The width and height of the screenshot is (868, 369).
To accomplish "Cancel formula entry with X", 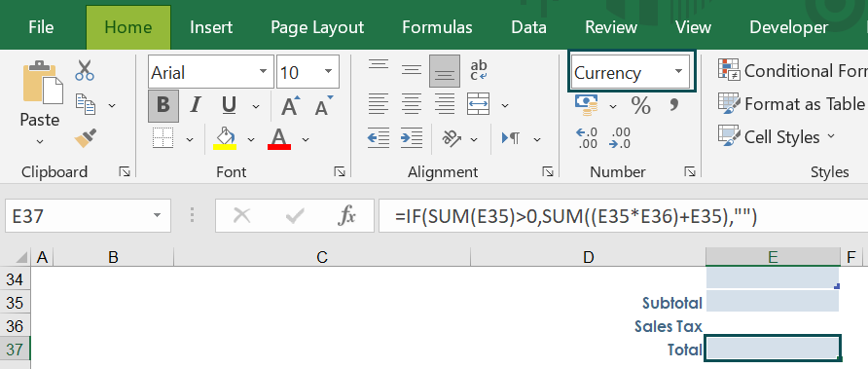I will pyautogui.click(x=242, y=215).
